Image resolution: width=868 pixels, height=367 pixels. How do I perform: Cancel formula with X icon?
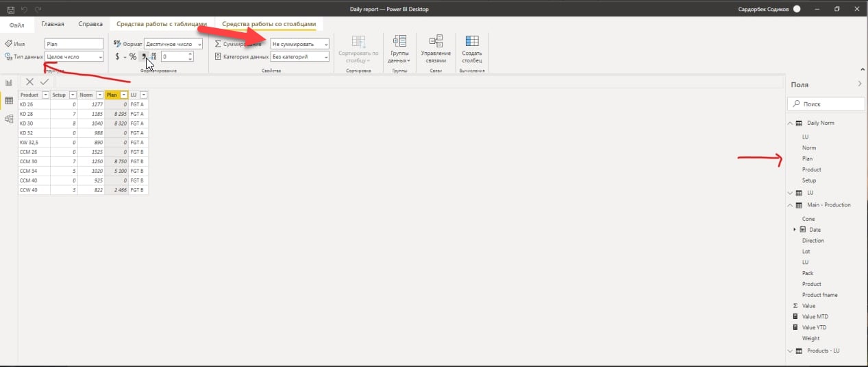(x=29, y=82)
